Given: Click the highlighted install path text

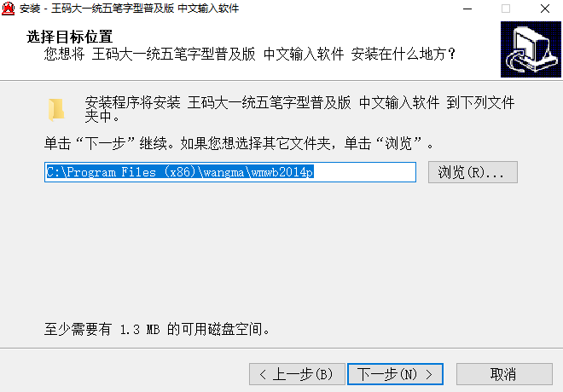Looking at the screenshot, I should pos(180,172).
